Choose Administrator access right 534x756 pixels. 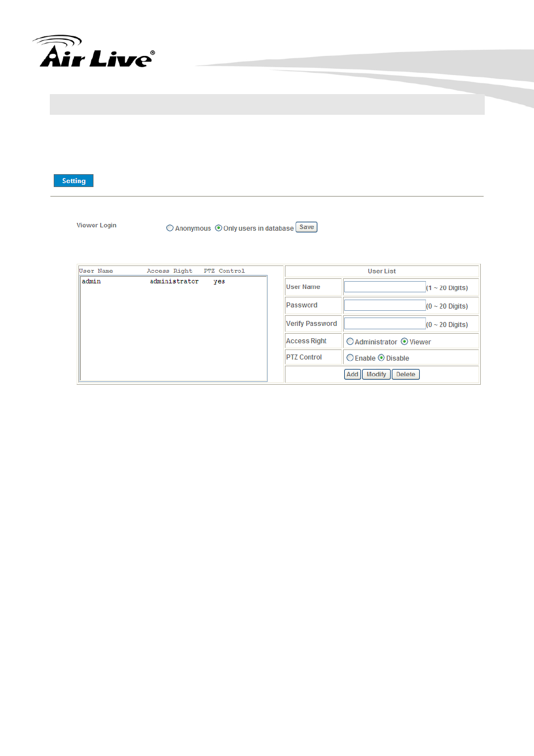[x=350, y=342]
